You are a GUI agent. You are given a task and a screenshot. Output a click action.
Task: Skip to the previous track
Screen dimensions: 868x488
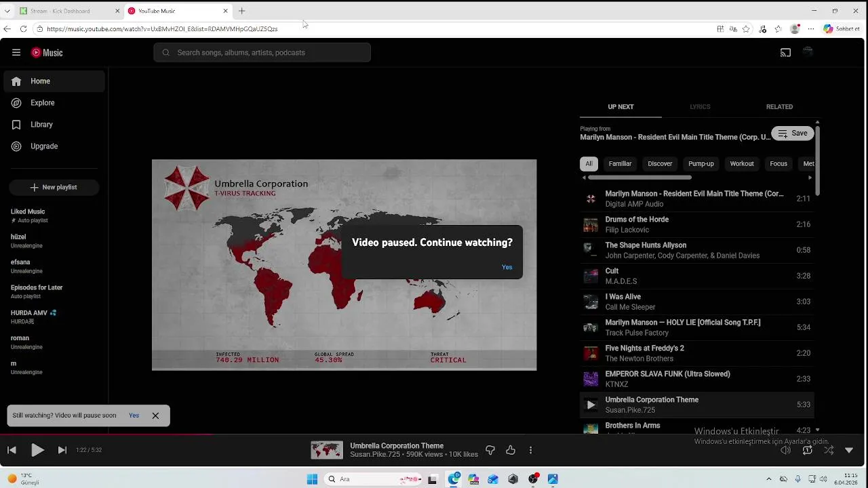click(x=12, y=450)
